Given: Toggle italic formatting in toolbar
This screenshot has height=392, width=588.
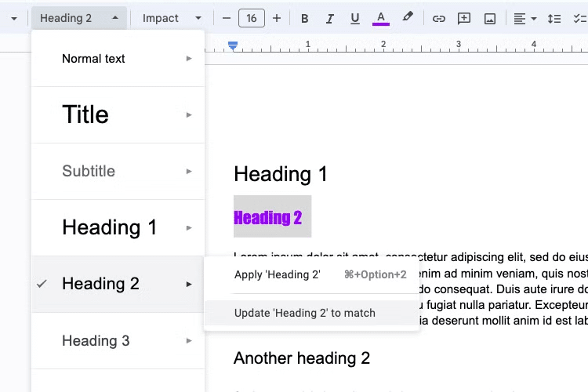Looking at the screenshot, I should pos(329,18).
